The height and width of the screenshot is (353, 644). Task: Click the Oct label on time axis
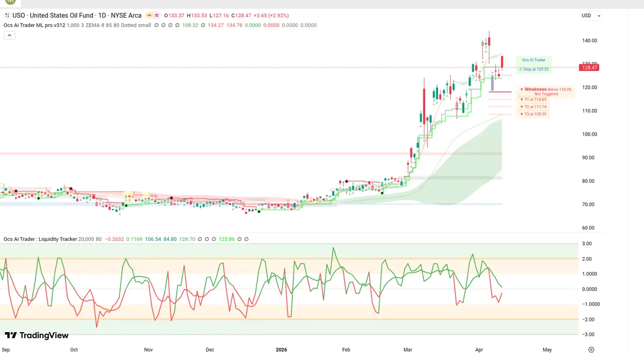[74, 350]
